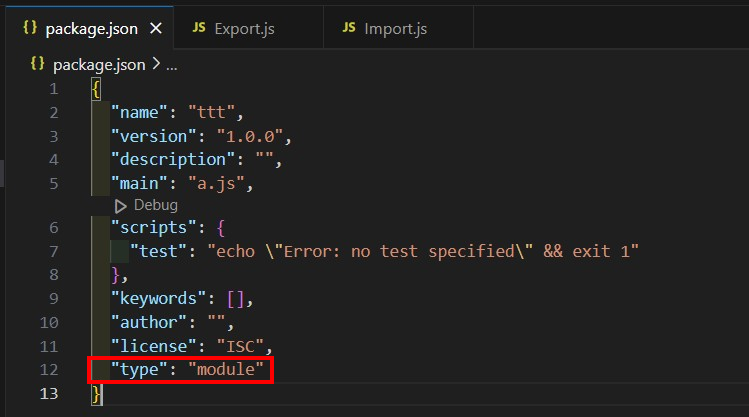The width and height of the screenshot is (749, 417).
Task: Select the package.json editor tab
Action: [x=89, y=28]
